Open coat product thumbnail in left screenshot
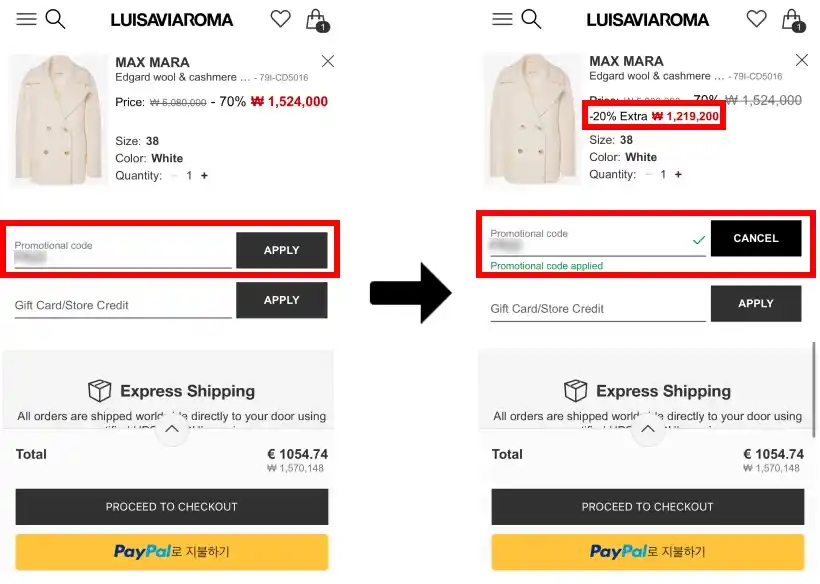The height and width of the screenshot is (584, 820). click(x=58, y=120)
